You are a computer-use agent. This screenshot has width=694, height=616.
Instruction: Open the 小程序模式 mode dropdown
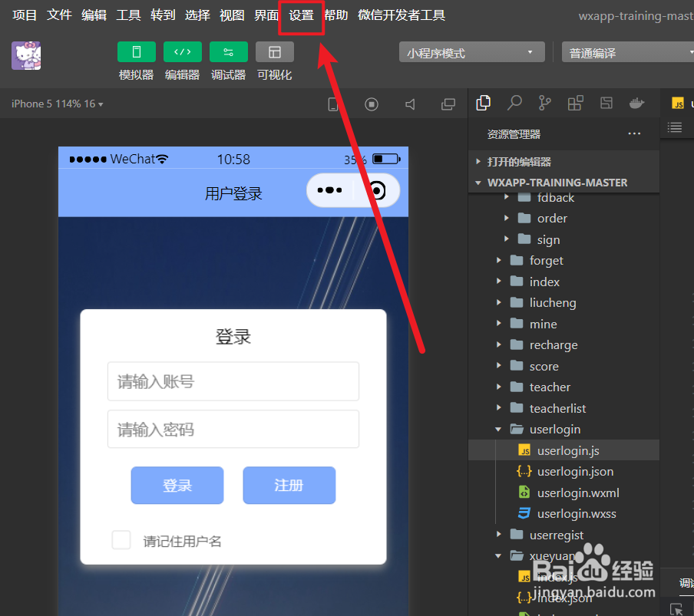(x=472, y=52)
